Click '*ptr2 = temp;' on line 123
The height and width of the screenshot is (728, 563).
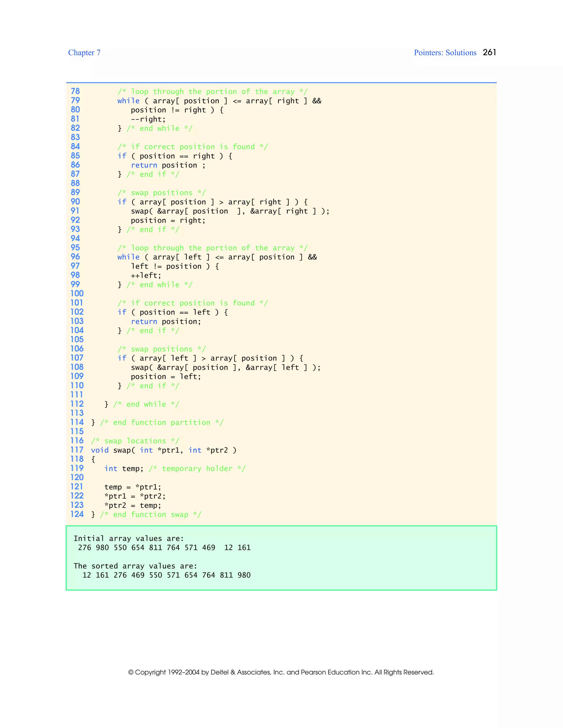(x=133, y=505)
